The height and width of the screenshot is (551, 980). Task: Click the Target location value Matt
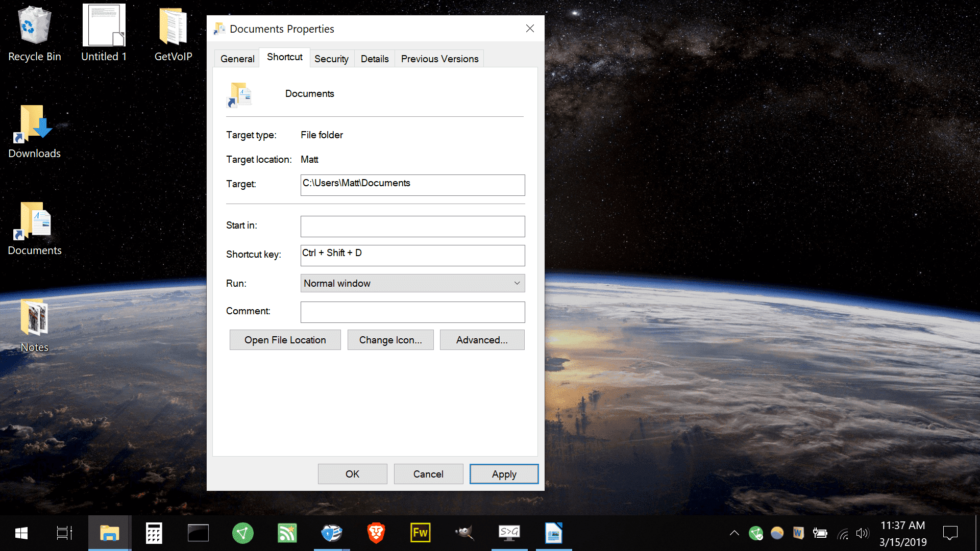pos(309,160)
